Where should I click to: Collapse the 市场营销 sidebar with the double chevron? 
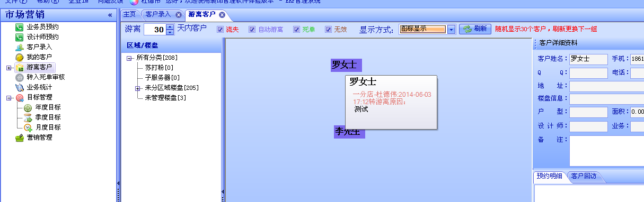coord(110,15)
